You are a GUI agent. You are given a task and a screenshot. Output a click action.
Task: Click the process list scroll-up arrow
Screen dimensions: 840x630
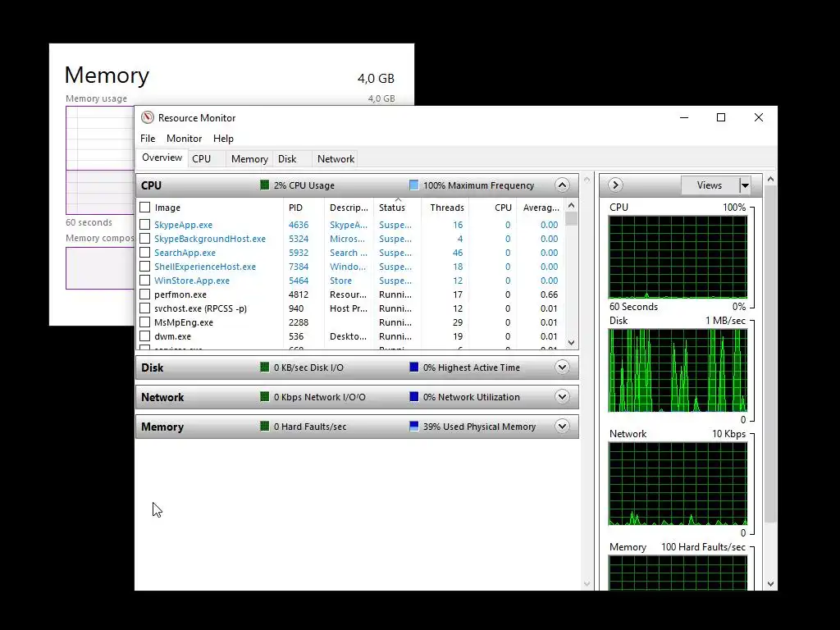click(571, 206)
